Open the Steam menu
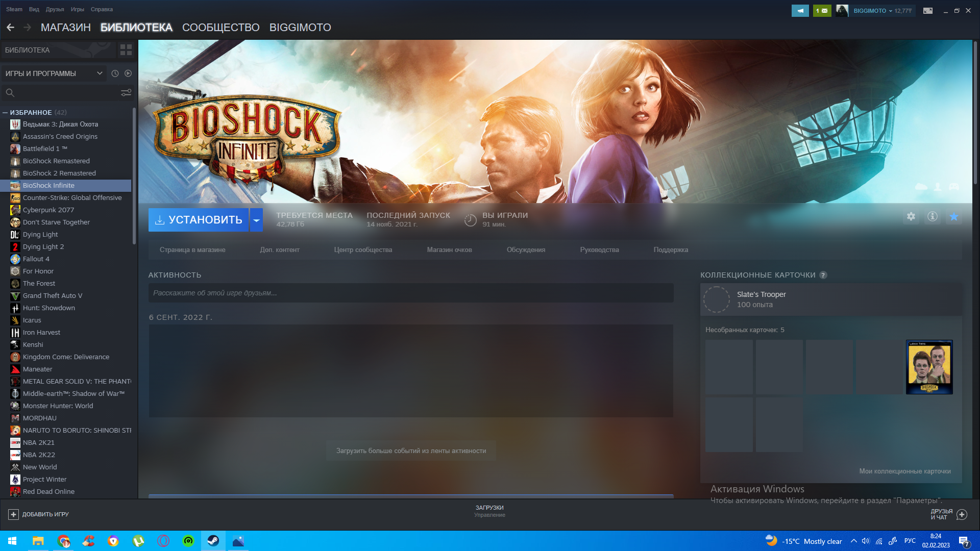The image size is (980, 551). pos(14,9)
